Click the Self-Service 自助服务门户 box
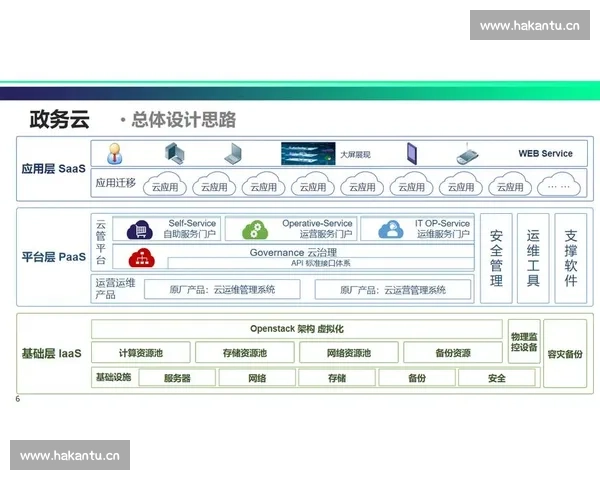600x480 pixels. (x=166, y=229)
